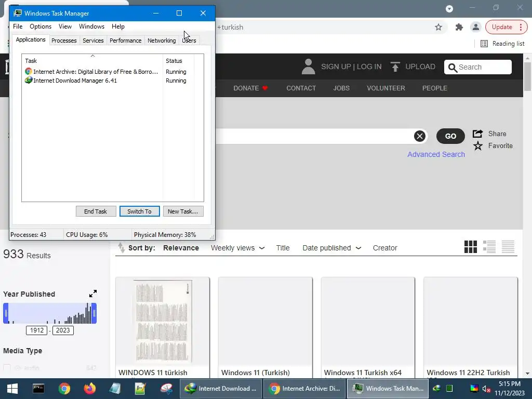Sort tasks by the Task column header
This screenshot has width=532, height=399.
(x=92, y=60)
